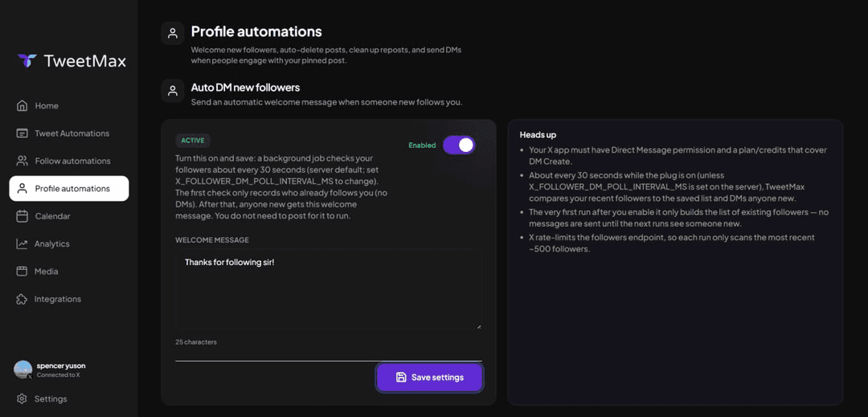Click the Save settings button
Screen dimensions: 868x417
coord(429,377)
